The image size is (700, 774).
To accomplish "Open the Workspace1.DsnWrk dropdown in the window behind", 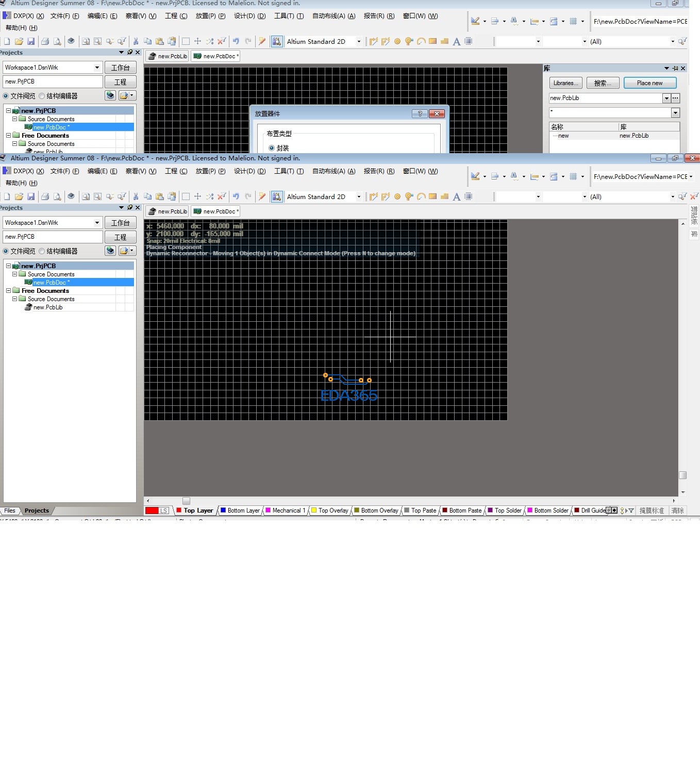I will (x=97, y=68).
